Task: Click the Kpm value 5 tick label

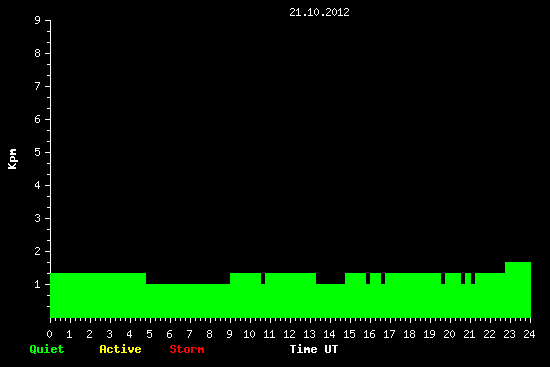Action: coord(38,152)
